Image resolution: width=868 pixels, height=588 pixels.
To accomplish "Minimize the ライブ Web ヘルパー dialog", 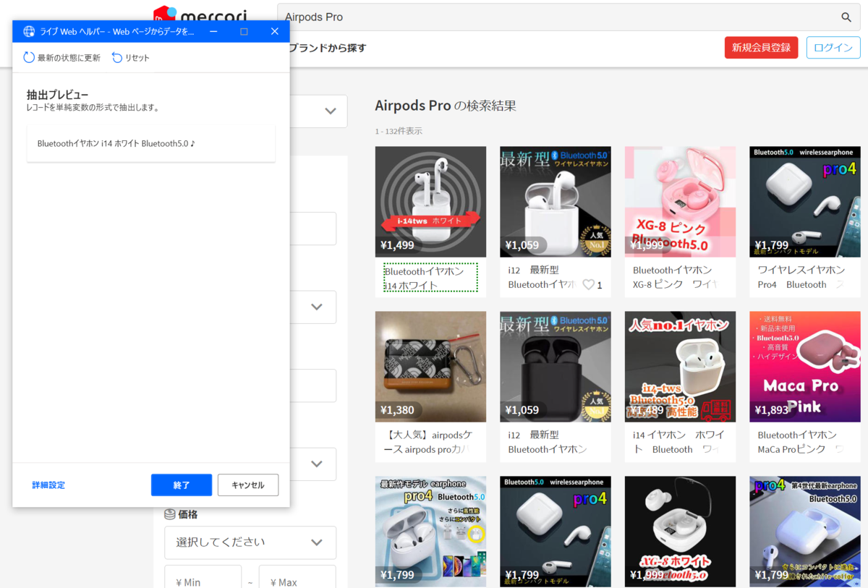I will click(x=214, y=31).
